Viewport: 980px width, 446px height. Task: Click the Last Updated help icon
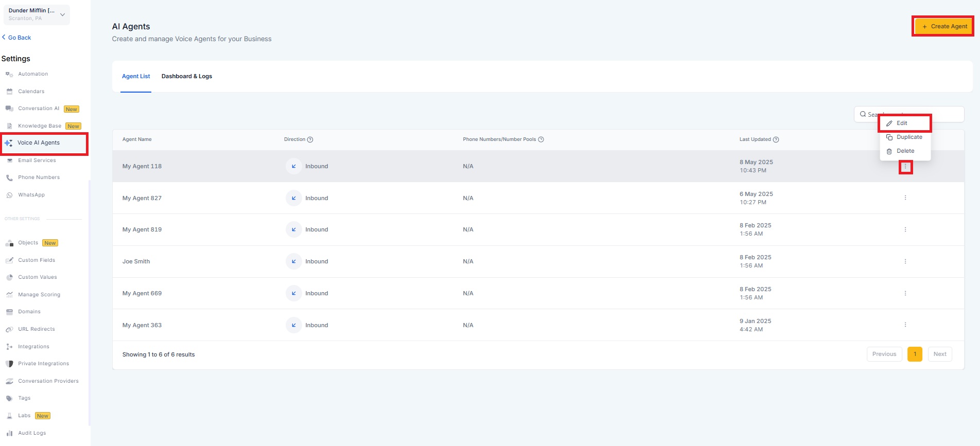776,139
